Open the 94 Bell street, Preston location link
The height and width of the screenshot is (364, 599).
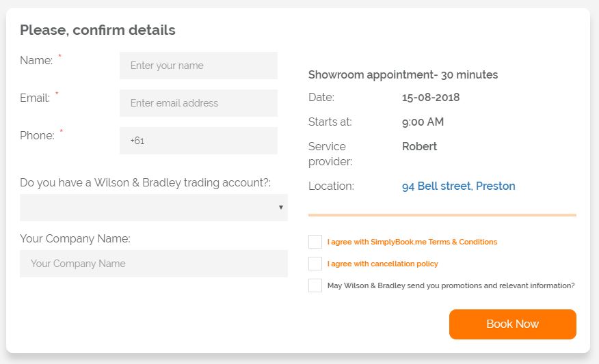(x=458, y=186)
